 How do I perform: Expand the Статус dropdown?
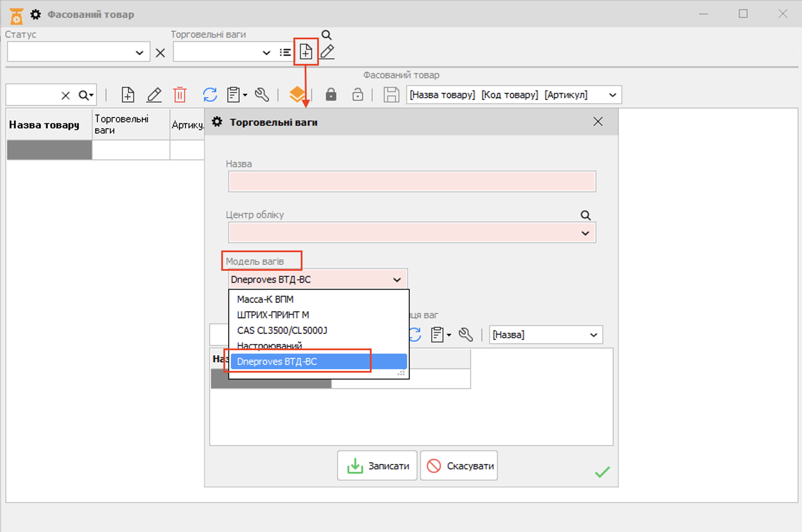click(x=139, y=53)
